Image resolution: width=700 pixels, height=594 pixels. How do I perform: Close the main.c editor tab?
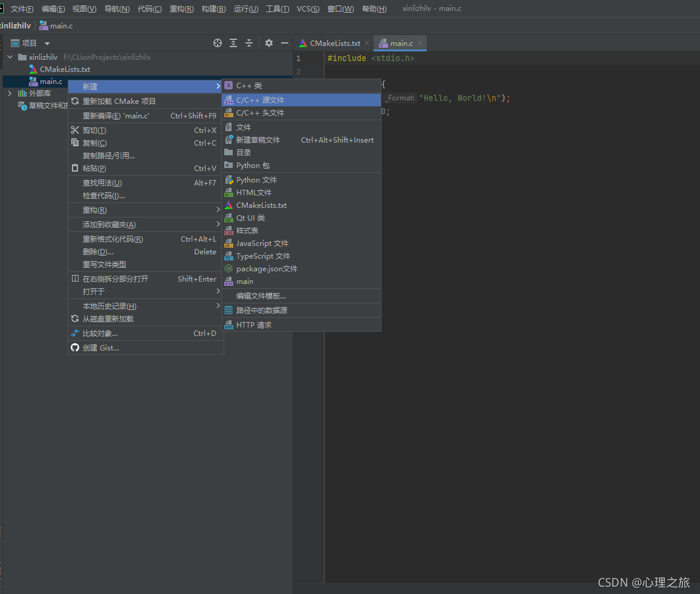tap(420, 43)
